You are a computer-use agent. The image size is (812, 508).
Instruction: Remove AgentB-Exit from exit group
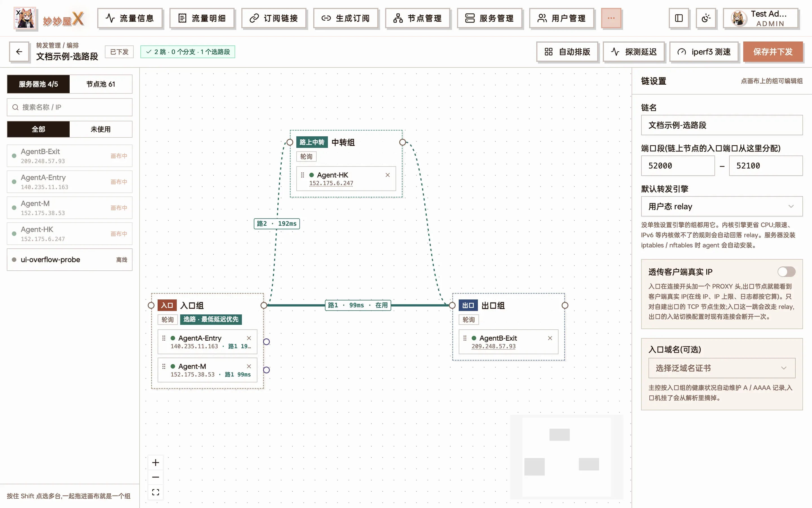pos(550,338)
